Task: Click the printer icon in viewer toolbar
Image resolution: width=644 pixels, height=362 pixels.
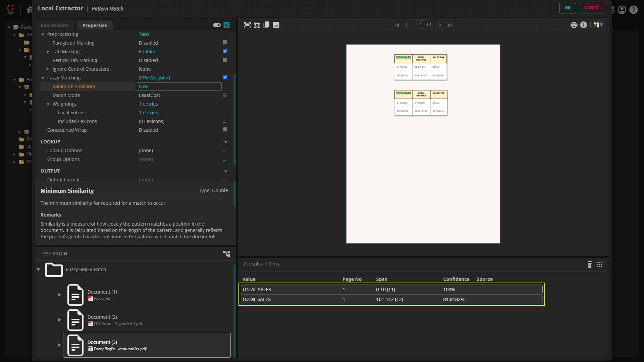Action: [574, 25]
